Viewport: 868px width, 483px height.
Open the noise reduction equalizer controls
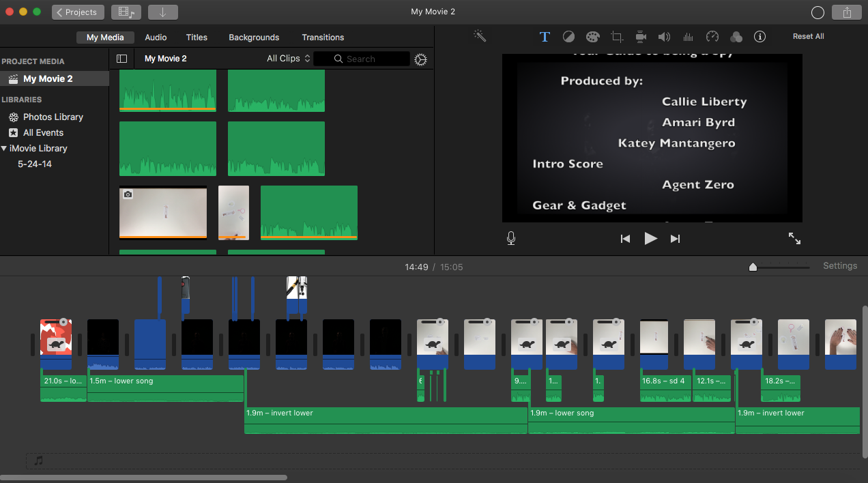coord(688,36)
